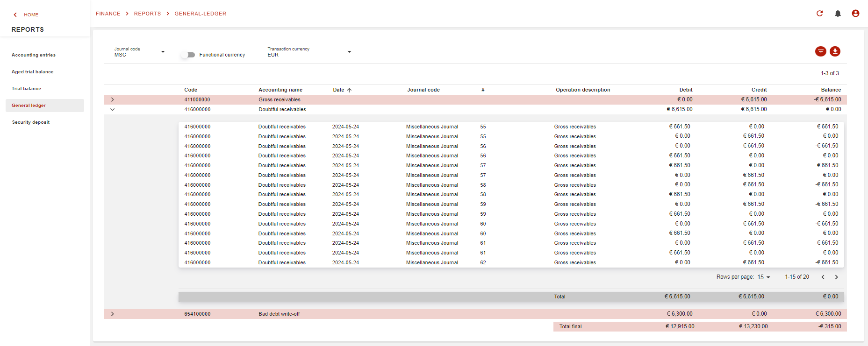Screen dimensions: 868x346
Task: Sort by Accounting name column header
Action: tap(280, 90)
